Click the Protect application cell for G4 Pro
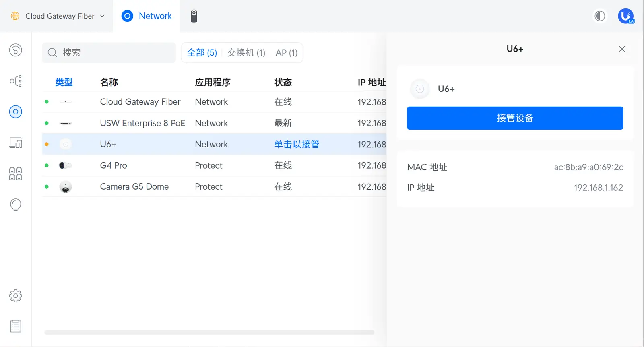 (x=208, y=165)
